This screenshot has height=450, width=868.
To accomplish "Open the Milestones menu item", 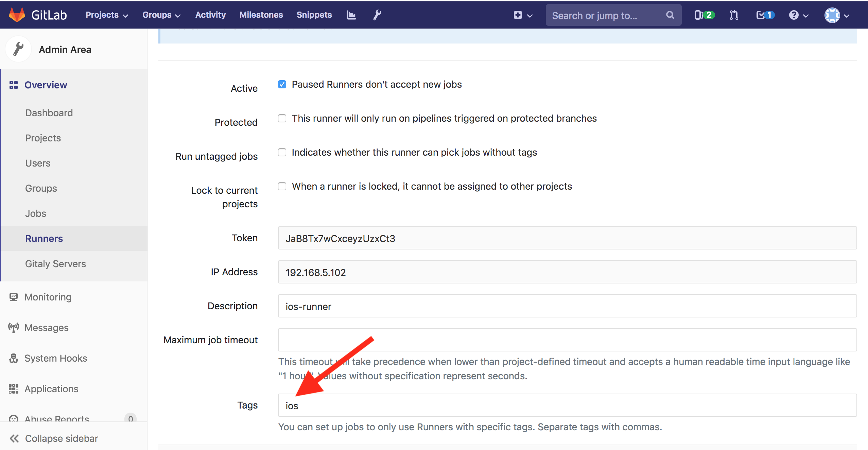I will (261, 15).
